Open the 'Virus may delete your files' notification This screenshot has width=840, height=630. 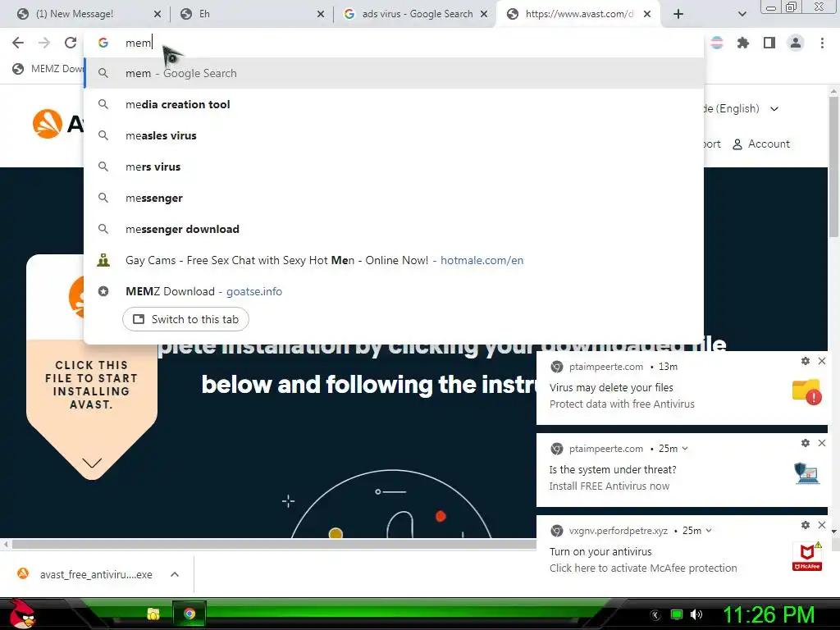pyautogui.click(x=682, y=388)
